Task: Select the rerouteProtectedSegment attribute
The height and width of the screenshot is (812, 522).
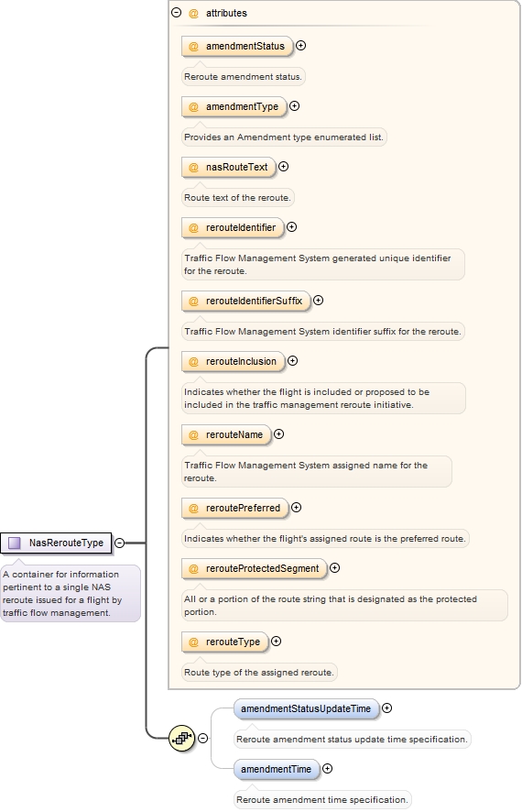Action: click(255, 568)
